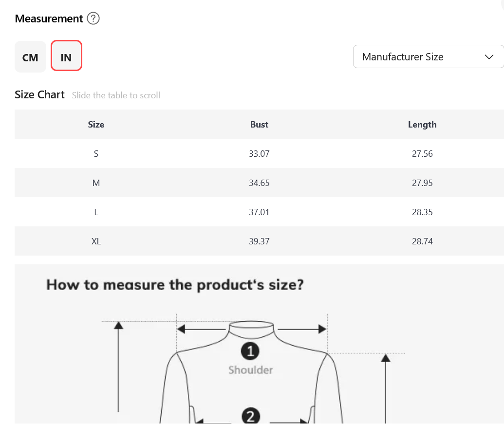The width and height of the screenshot is (504, 424).
Task: Select the S size row
Action: point(259,153)
